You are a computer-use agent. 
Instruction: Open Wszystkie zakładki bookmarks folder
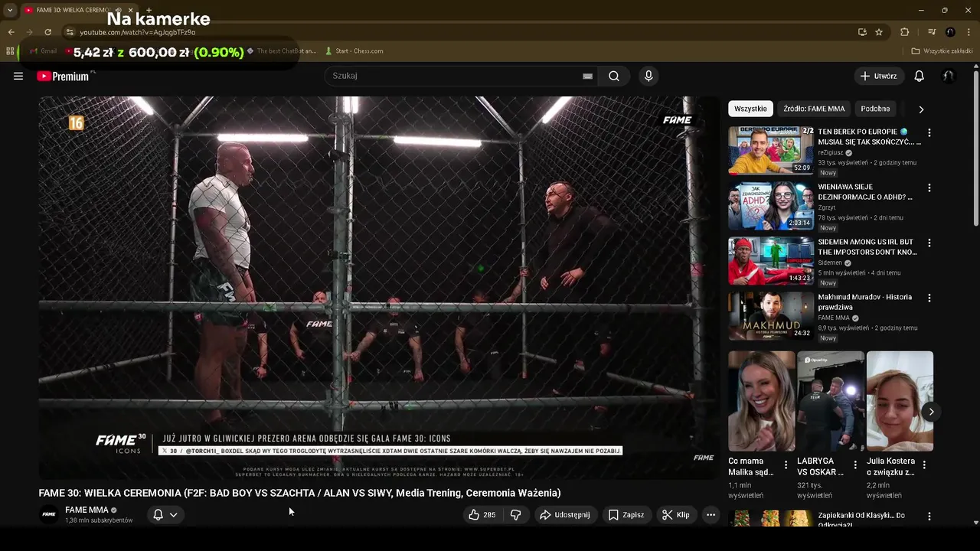[942, 51]
